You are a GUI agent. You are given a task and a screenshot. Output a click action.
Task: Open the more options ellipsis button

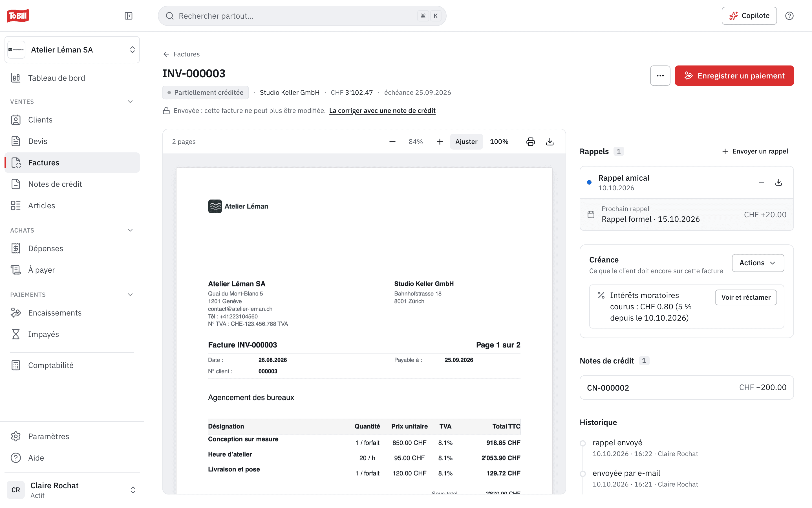coord(660,76)
